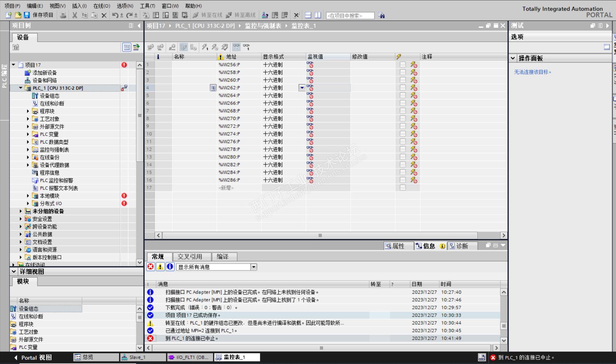
Task: Click the errors filter icon in messages
Action: click(151, 267)
